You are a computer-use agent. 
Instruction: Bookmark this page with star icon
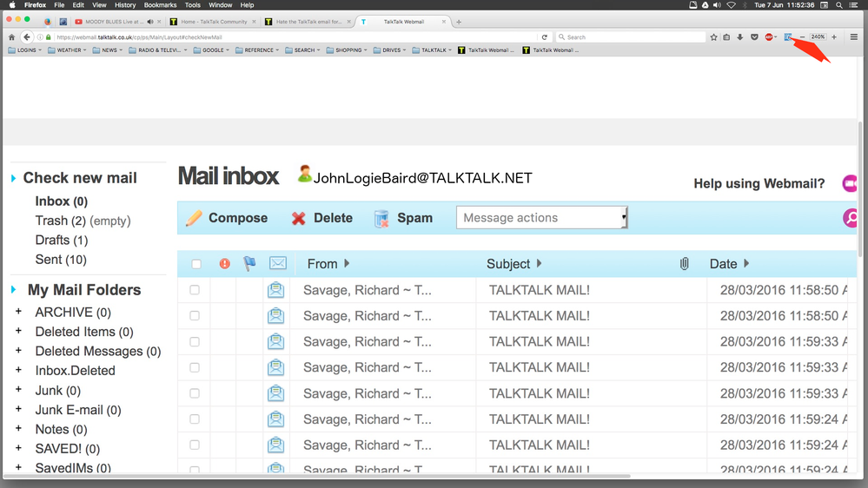coord(713,37)
